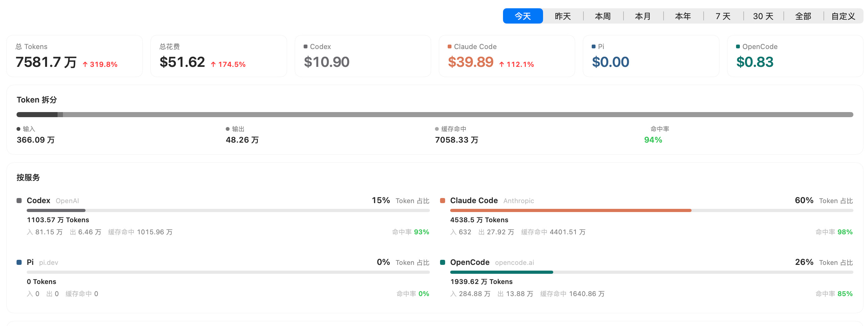Viewport: 868px width, 326px height.
Task: Click Claude Code's 60% token share
Action: click(804, 201)
